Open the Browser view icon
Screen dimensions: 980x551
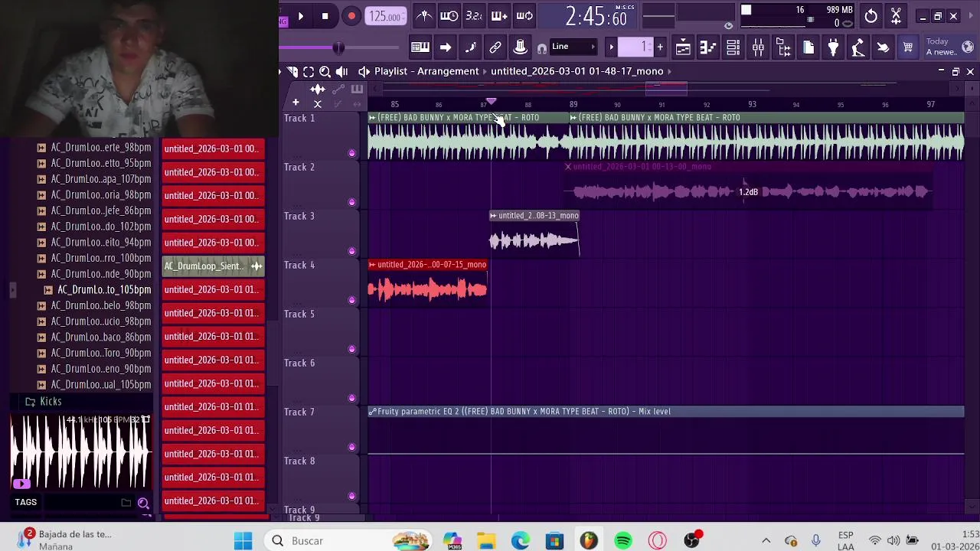783,47
